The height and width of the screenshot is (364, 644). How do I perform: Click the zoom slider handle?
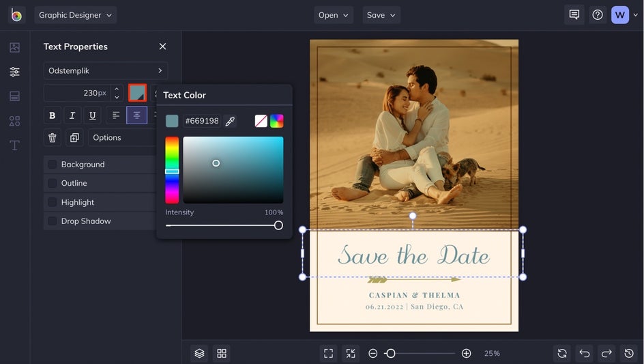[391, 353]
